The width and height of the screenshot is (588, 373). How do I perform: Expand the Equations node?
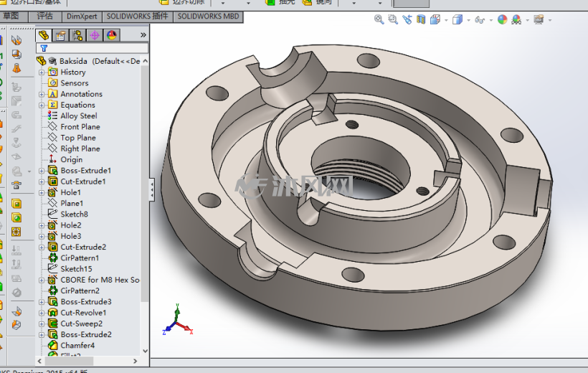click(42, 105)
